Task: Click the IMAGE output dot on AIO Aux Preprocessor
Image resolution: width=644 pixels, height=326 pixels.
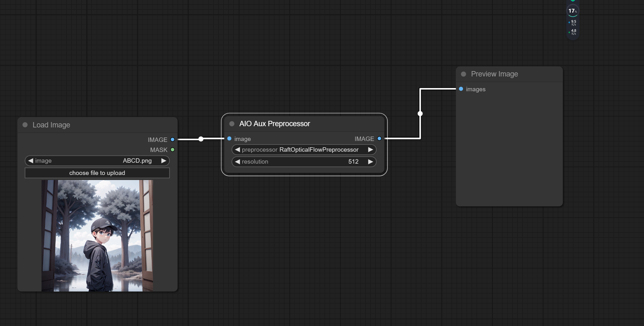Action: 379,138
